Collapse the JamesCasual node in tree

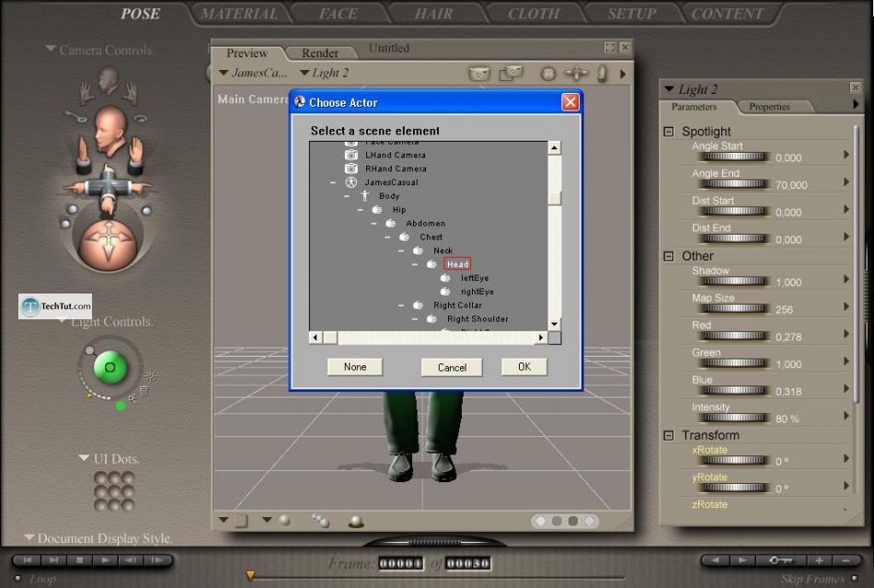pyautogui.click(x=333, y=182)
